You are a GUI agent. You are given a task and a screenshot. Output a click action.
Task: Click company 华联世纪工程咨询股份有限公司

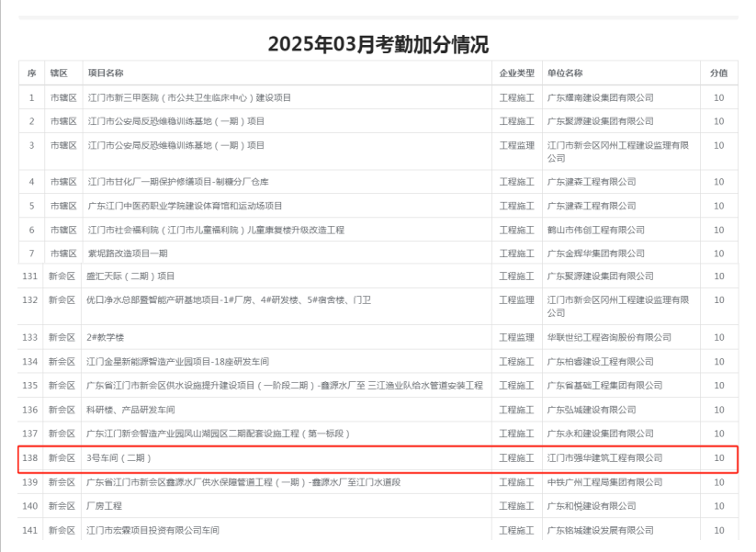[x=609, y=337]
